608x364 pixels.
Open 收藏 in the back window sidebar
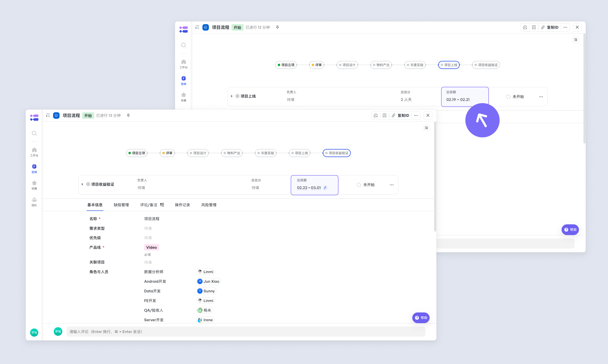184,97
